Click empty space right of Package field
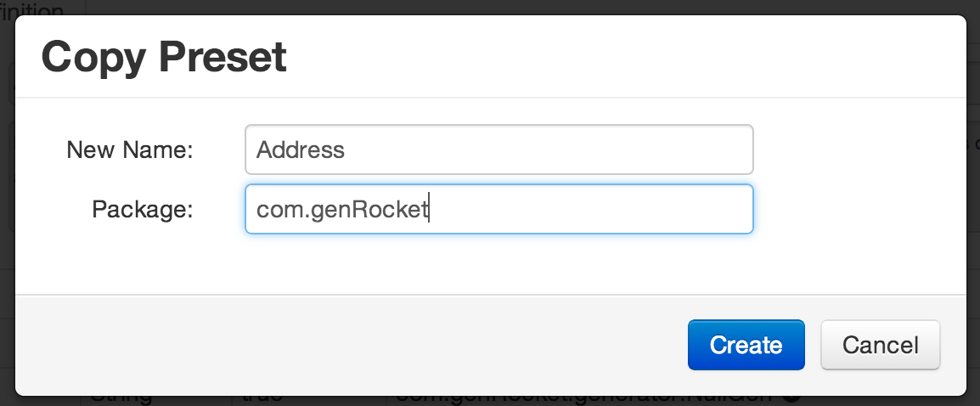 pos(859,209)
